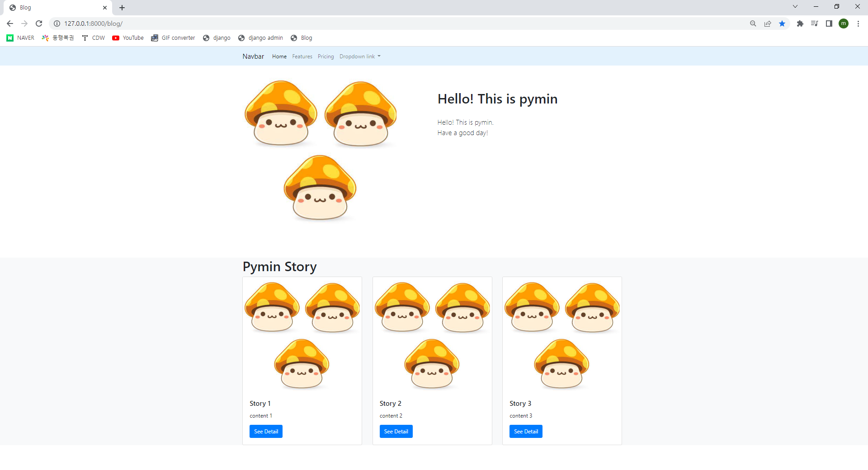Click the 'content 3' text
Image resolution: width=868 pixels, height=470 pixels.
[521, 416]
